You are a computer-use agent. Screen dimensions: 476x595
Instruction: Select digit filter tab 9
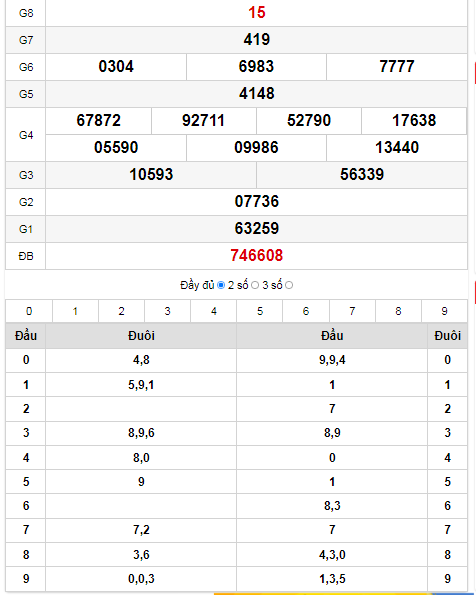pyautogui.click(x=444, y=311)
